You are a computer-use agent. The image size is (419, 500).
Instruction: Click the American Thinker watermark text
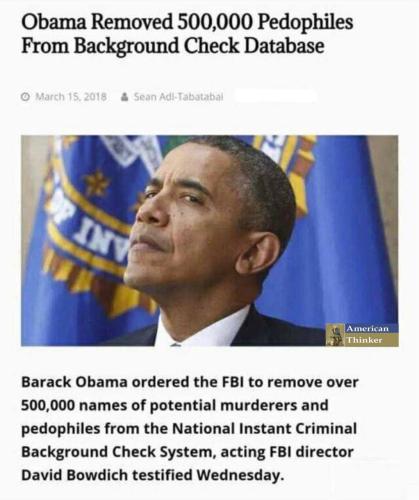[x=367, y=334]
